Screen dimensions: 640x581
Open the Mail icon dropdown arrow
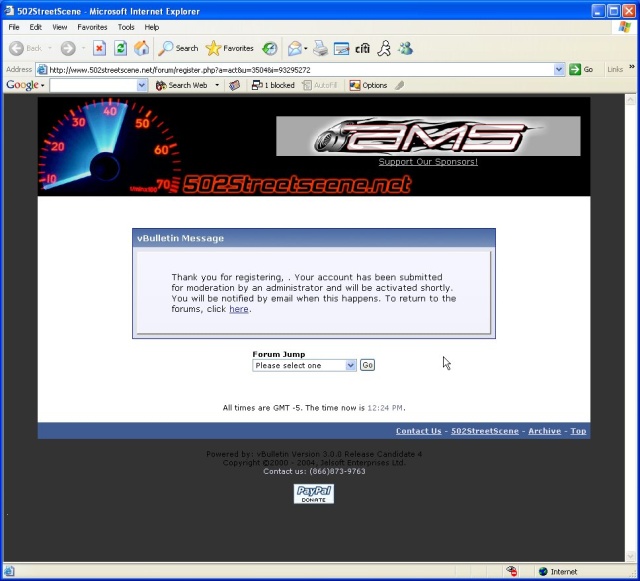pos(305,49)
